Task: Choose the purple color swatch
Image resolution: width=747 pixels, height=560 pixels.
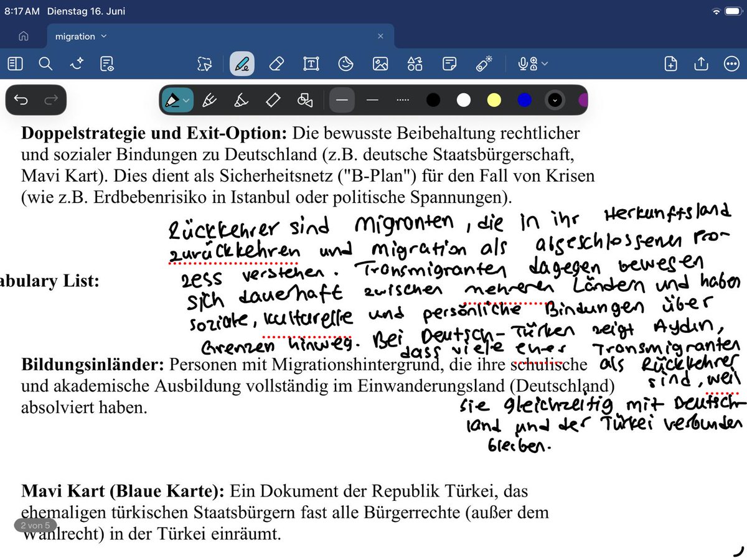Action: coord(583,100)
